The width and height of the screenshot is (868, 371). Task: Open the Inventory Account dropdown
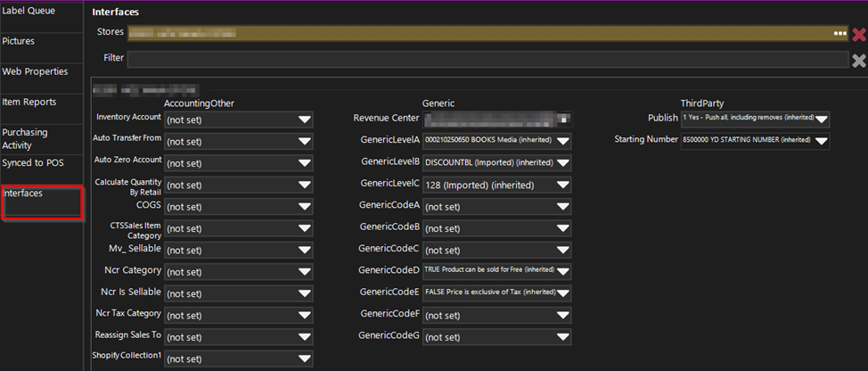239,120
